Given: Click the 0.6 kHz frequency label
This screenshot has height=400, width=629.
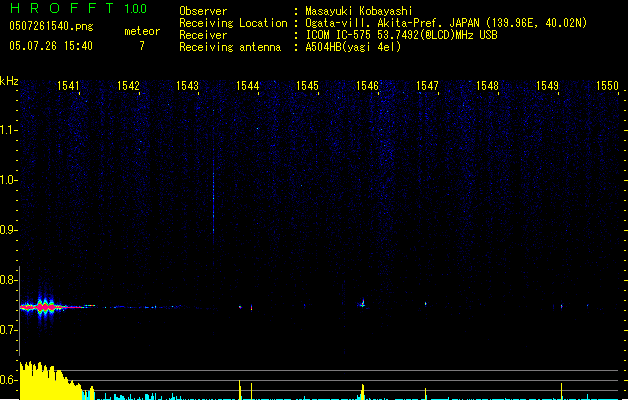Looking at the screenshot, I should pyautogui.click(x=8, y=380).
